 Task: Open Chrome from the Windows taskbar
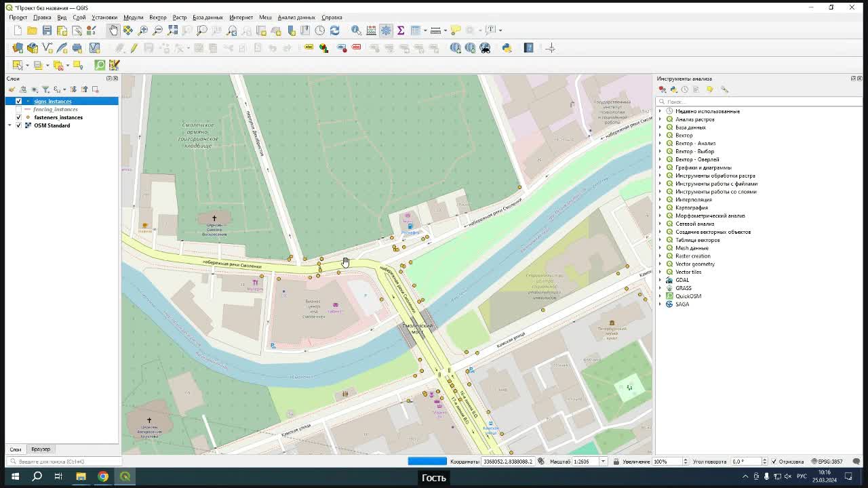(x=103, y=476)
